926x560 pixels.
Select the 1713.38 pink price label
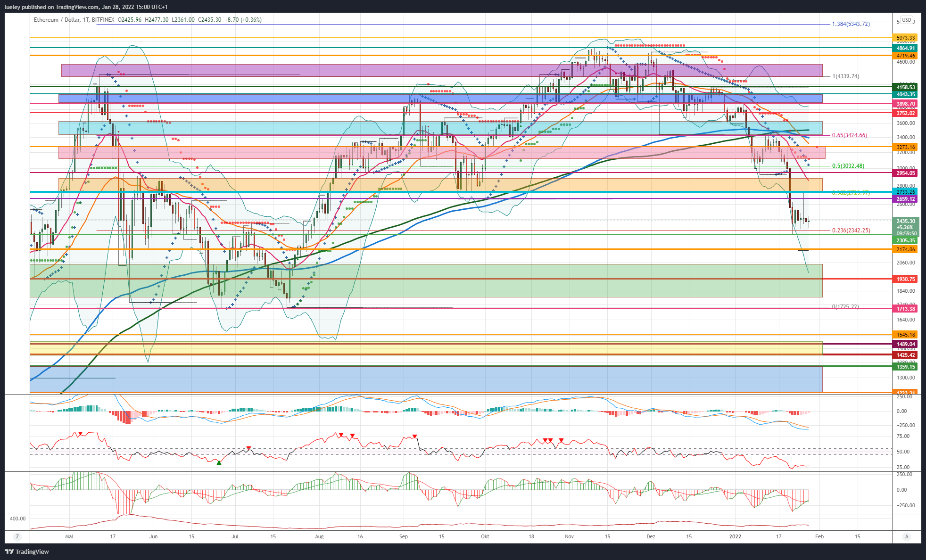pyautogui.click(x=906, y=309)
